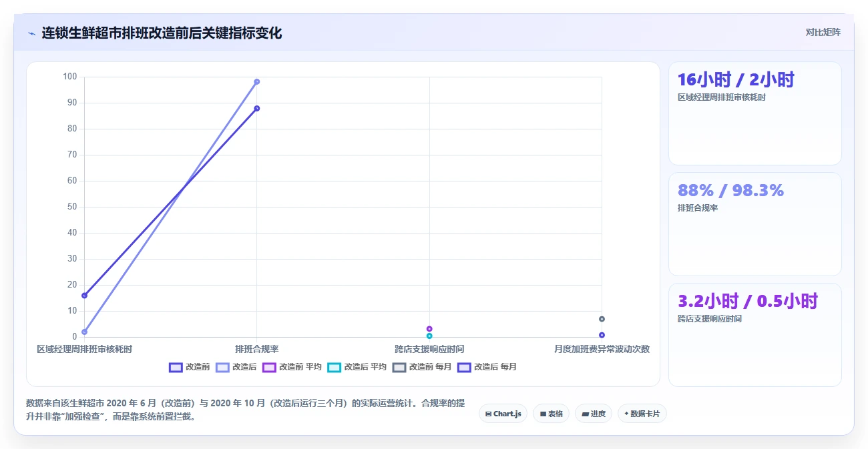Click the cyan 跨店支援响应时间 改造后 point
The height and width of the screenshot is (449, 868).
429,336
